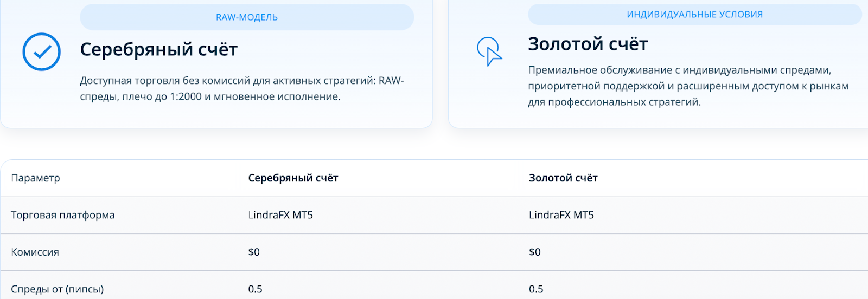This screenshot has height=299, width=868.
Task: Click the Золотой счёт table column header
Action: (x=563, y=178)
